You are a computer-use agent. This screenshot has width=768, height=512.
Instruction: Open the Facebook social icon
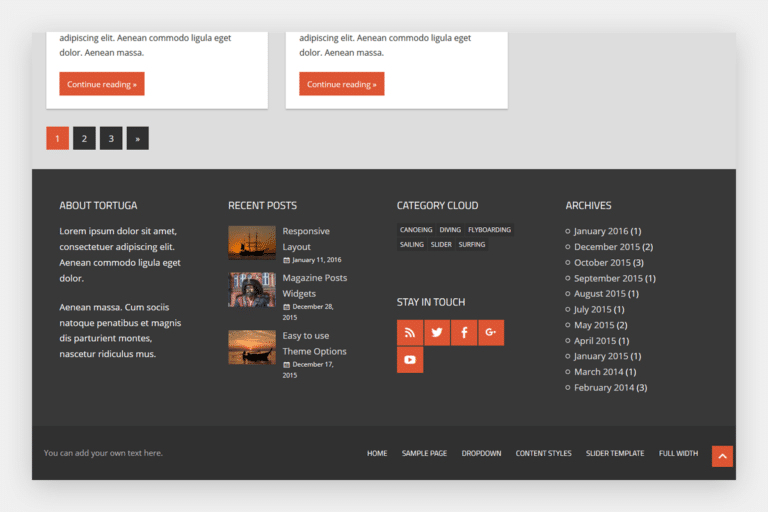(464, 333)
